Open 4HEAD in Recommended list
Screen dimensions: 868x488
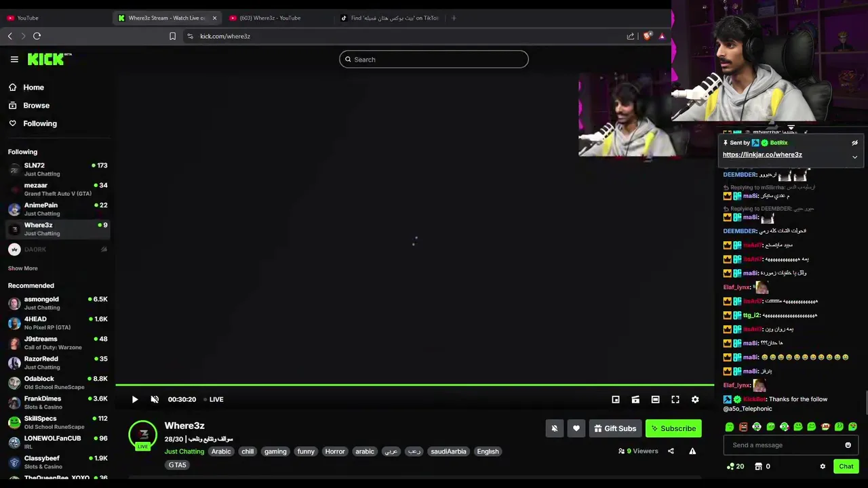(x=58, y=323)
